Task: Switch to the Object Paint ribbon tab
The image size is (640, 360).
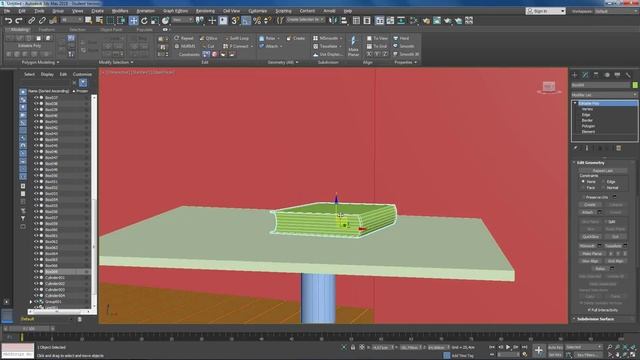Action: pos(111,30)
